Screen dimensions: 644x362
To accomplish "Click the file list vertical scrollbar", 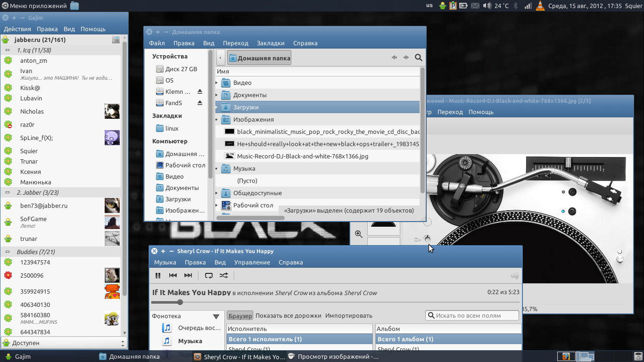I will point(422,130).
